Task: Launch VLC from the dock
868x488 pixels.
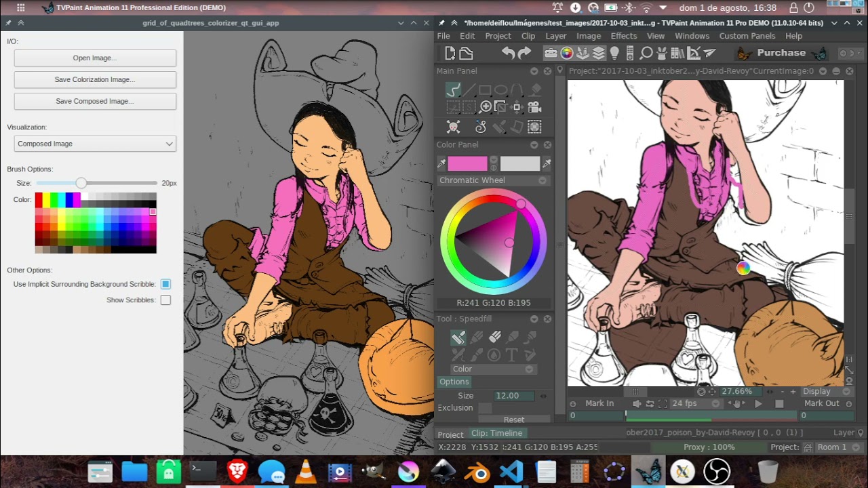Action: click(306, 471)
